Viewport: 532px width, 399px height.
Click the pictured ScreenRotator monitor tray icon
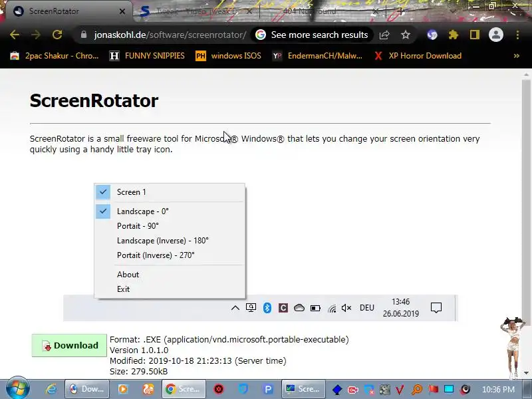251,308
